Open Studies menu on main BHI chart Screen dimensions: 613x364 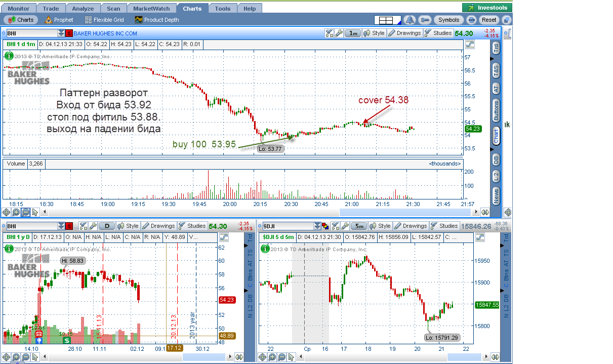[438, 33]
